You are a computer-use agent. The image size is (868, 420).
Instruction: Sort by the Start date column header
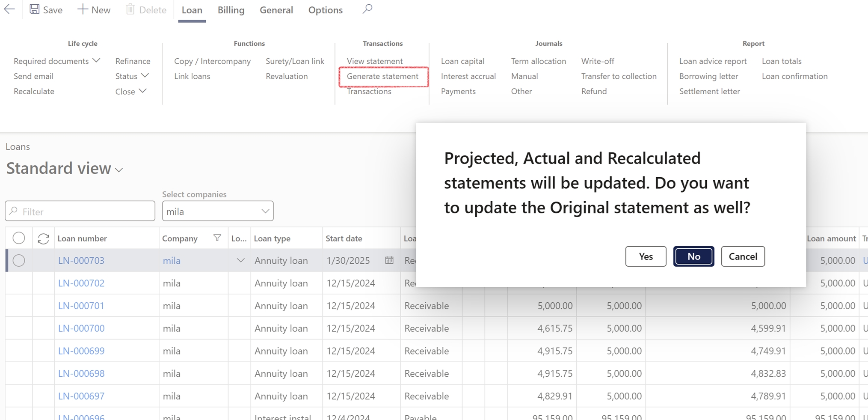(x=344, y=238)
